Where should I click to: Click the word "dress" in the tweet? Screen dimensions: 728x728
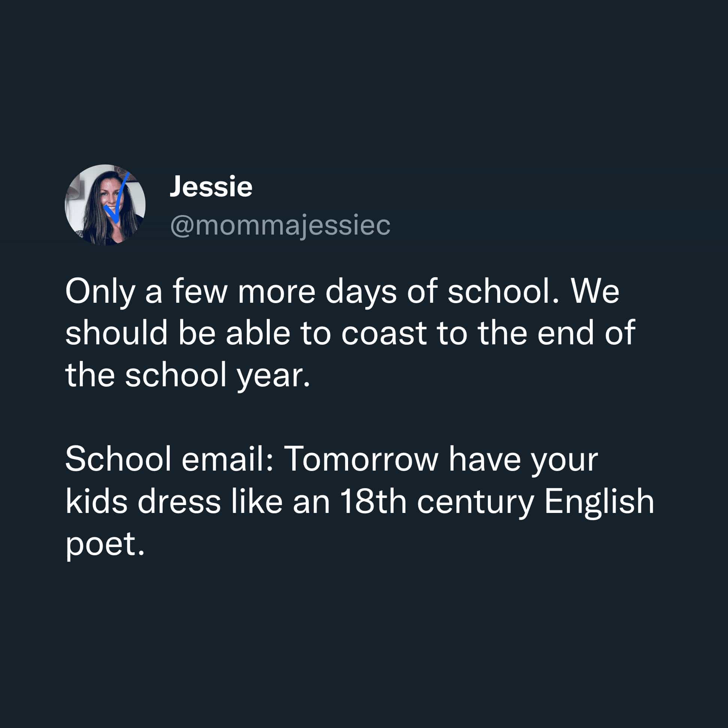[x=179, y=502]
